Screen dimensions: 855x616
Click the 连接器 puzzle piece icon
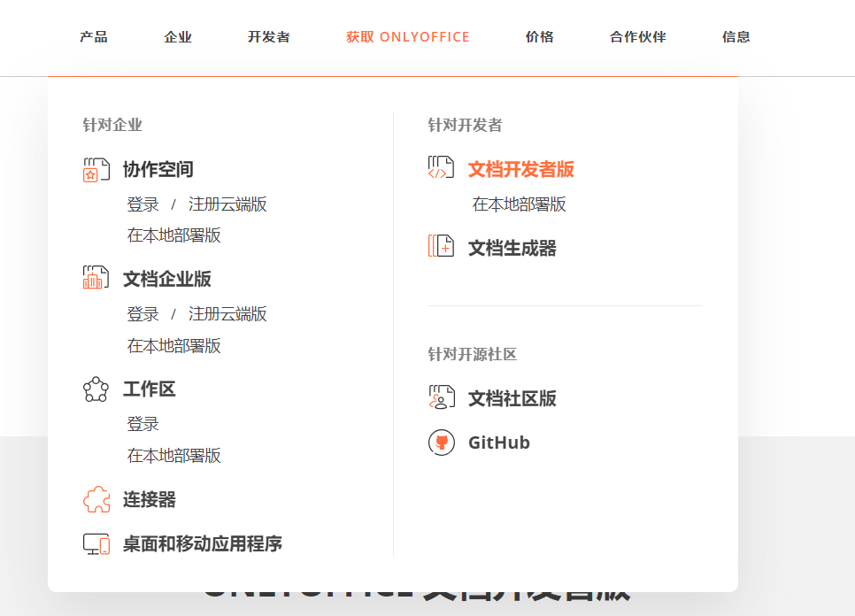(x=96, y=499)
